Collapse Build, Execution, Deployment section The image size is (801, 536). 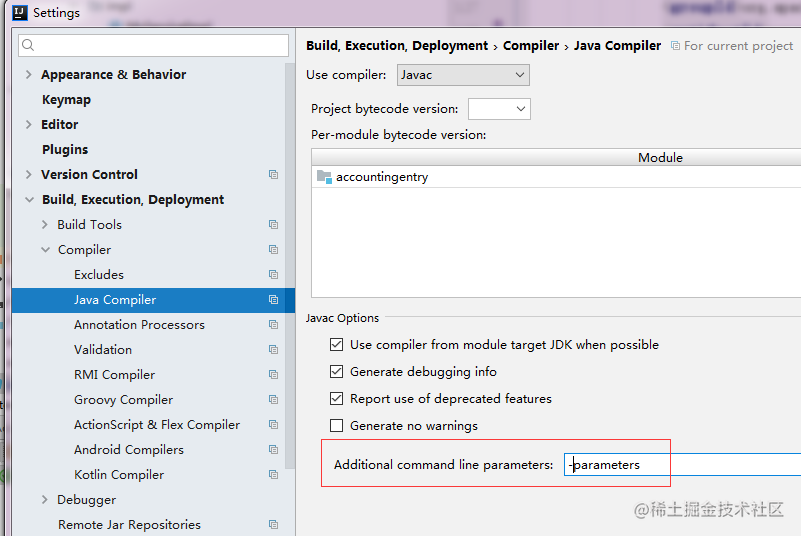(x=30, y=200)
